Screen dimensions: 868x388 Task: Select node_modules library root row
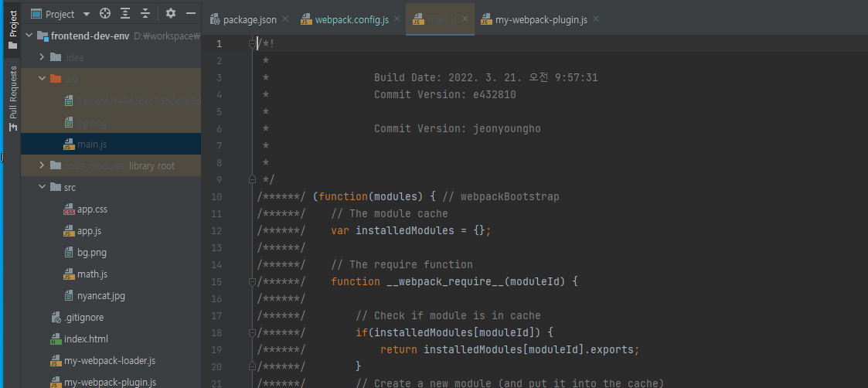pos(111,165)
